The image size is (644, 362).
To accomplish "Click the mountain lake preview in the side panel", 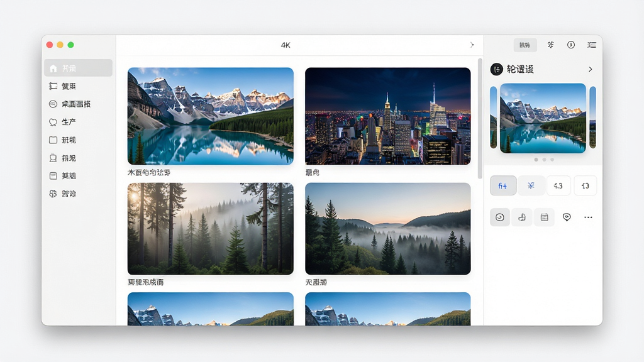I will point(543,118).
